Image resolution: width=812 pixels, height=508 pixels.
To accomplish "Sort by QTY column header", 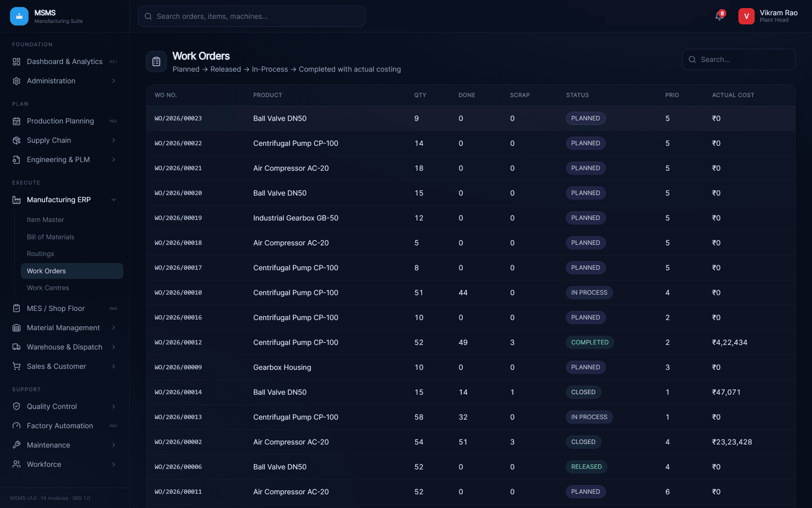I will click(420, 95).
